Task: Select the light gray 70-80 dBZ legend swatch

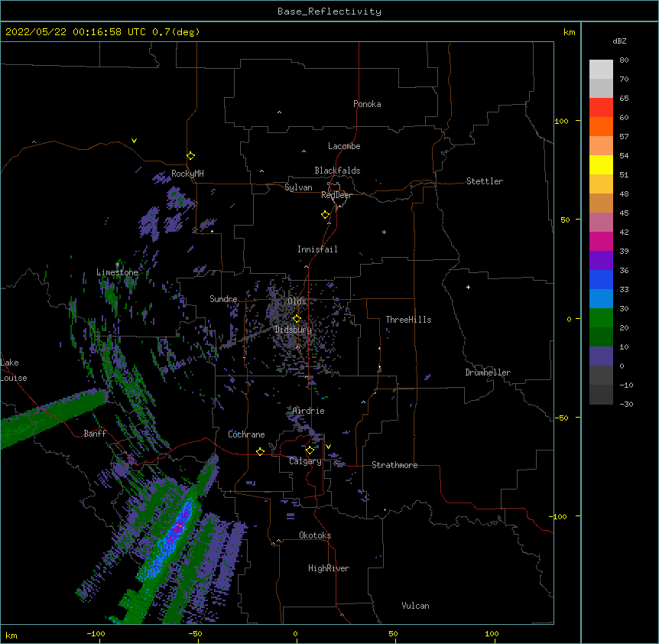Action: click(x=601, y=70)
